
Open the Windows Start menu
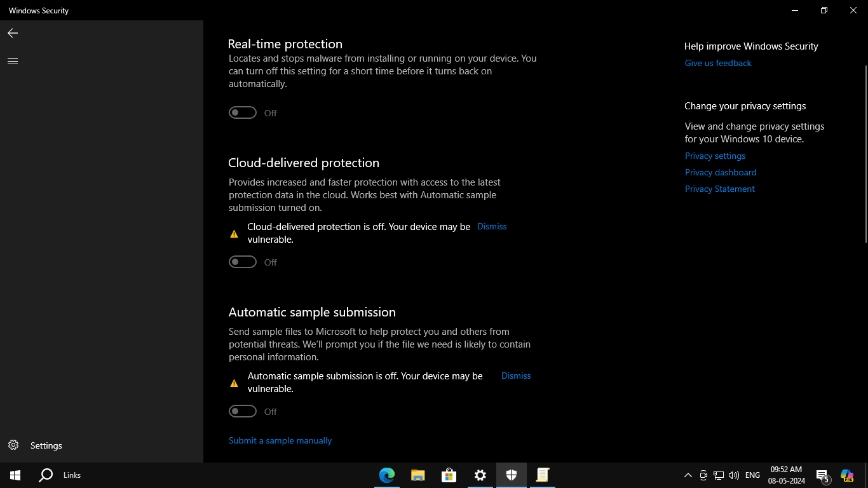[15, 475]
